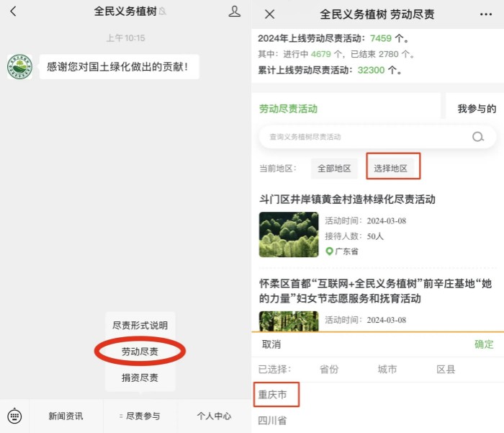Screen dimensions: 504x433
Task: Choose 尽责形式说明 menu entry
Action: point(140,326)
